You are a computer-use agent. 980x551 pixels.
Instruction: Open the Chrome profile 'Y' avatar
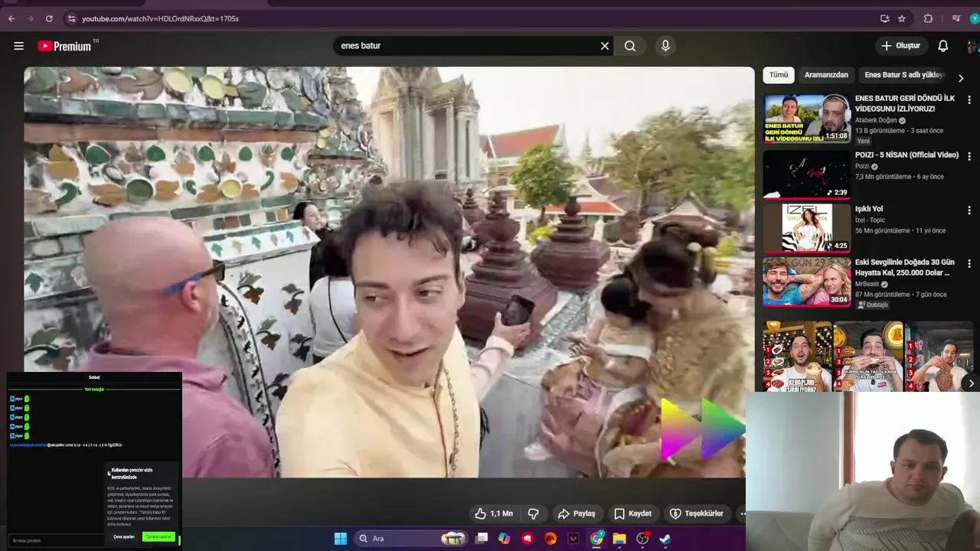tap(975, 18)
